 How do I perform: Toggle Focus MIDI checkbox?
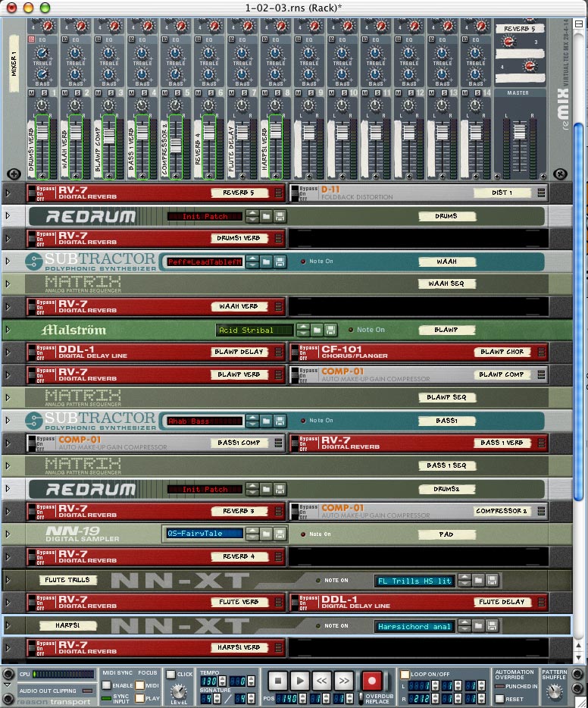pos(140,685)
